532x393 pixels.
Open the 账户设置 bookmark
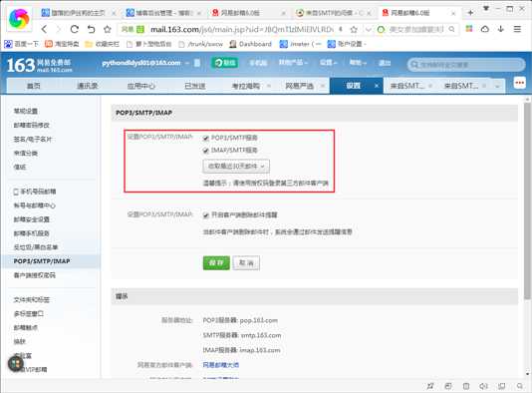tap(347, 44)
